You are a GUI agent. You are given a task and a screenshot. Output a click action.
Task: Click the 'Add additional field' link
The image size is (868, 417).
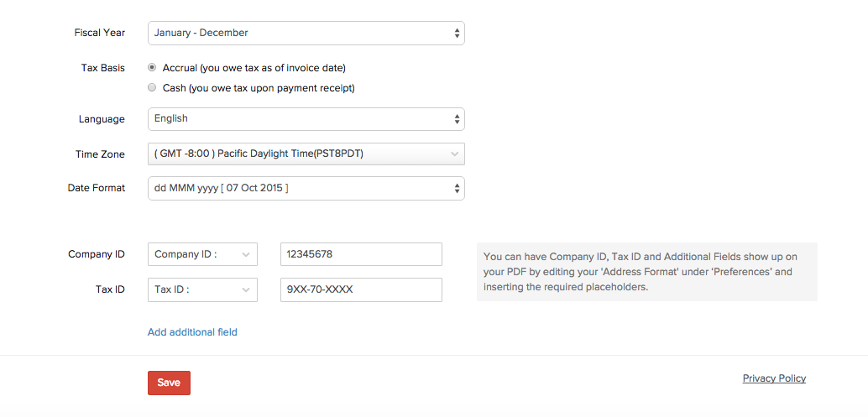coord(192,332)
